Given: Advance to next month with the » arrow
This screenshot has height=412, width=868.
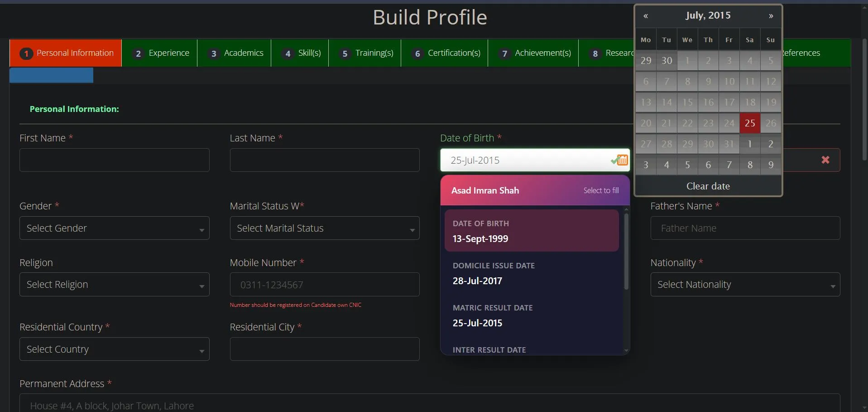Looking at the screenshot, I should (x=771, y=15).
